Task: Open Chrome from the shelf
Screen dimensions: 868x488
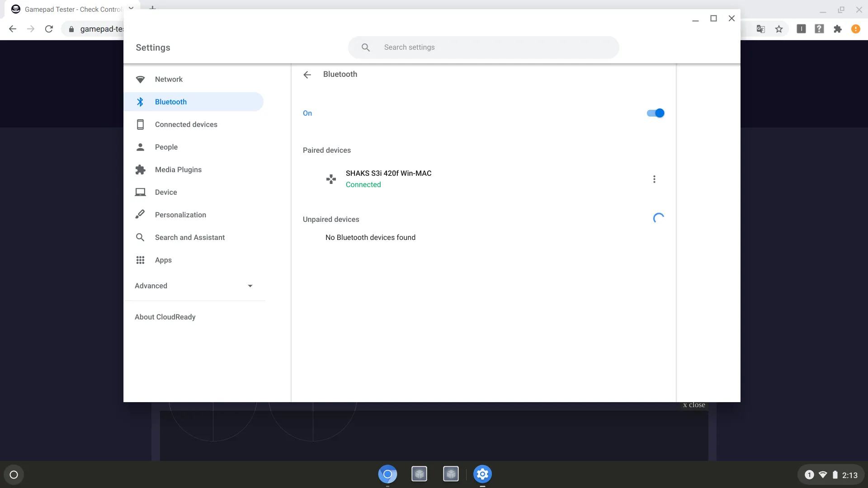Action: click(x=387, y=474)
